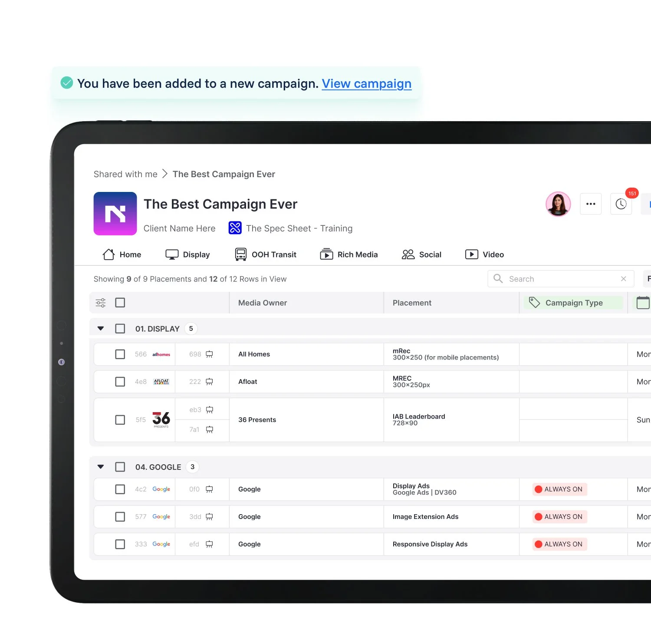
Task: Click the 'mRec 300×250' placement cell
Action: 451,354
